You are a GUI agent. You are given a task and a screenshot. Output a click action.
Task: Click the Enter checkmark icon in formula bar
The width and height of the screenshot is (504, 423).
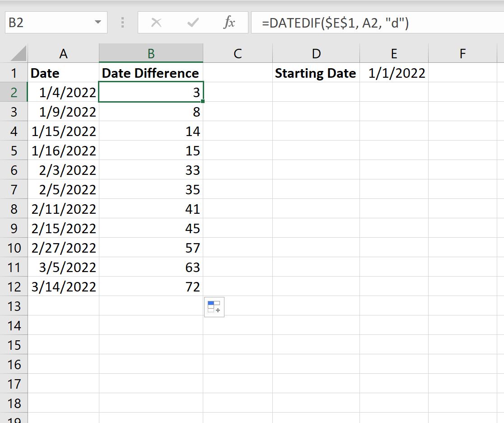(x=193, y=23)
